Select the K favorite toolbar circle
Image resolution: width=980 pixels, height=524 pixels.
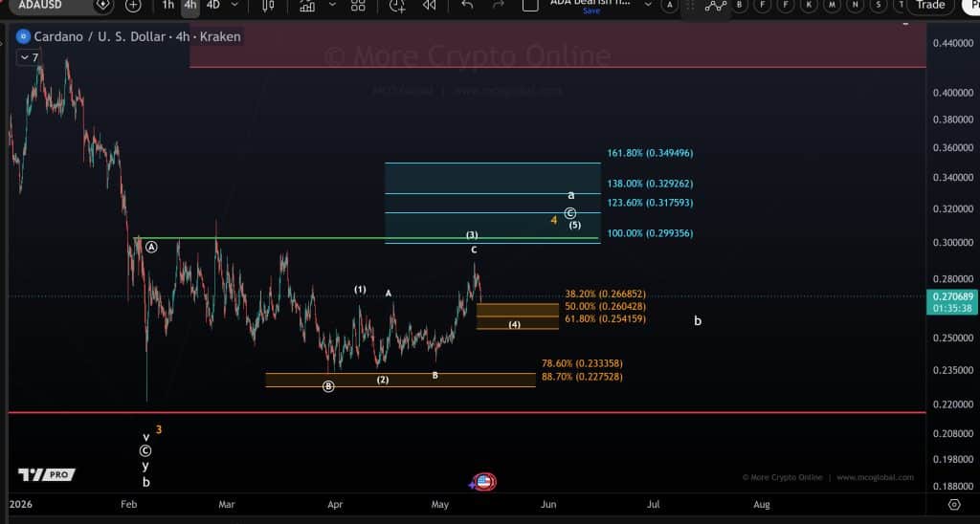[809, 5]
